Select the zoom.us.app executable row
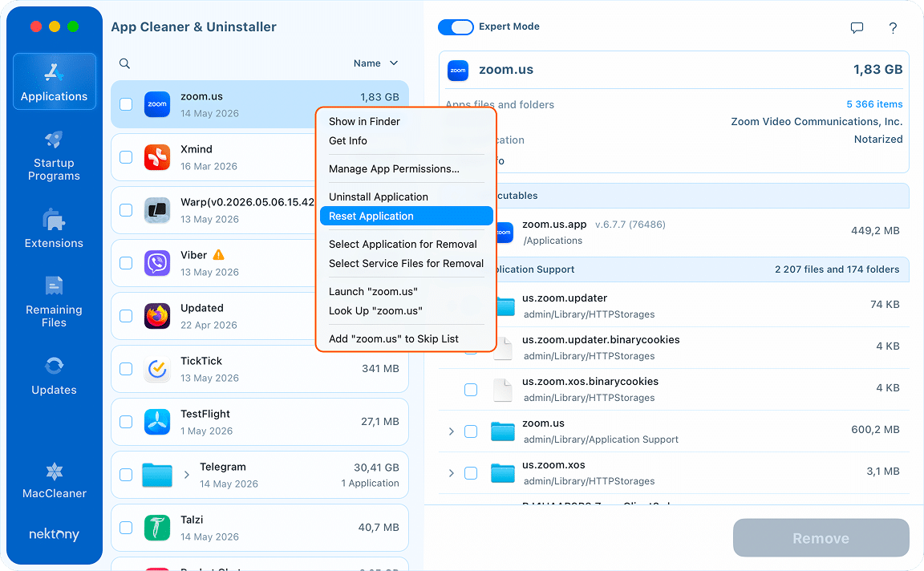This screenshot has height=571, width=924. point(674,233)
